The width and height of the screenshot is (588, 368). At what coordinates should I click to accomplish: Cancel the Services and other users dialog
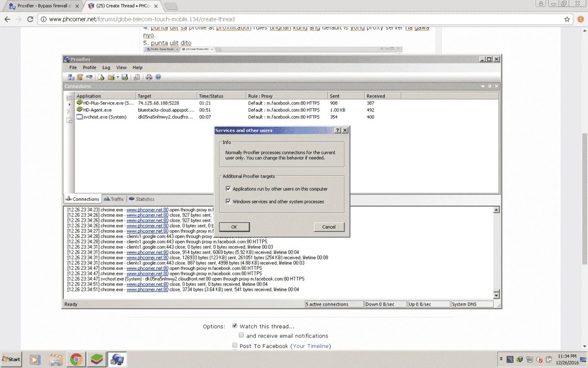click(x=329, y=227)
